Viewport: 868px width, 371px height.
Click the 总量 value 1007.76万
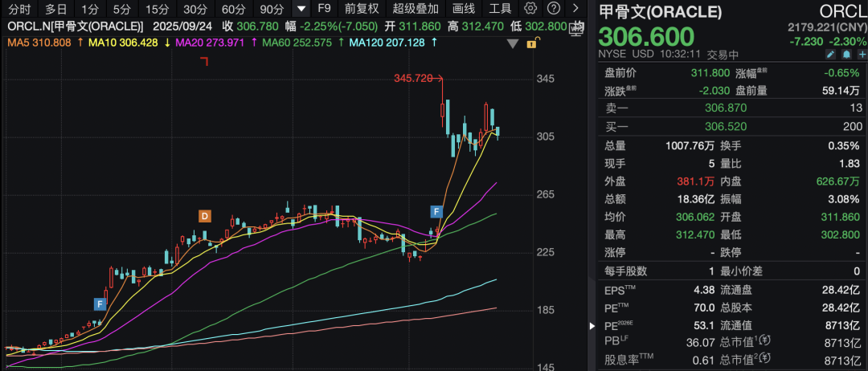tap(688, 146)
